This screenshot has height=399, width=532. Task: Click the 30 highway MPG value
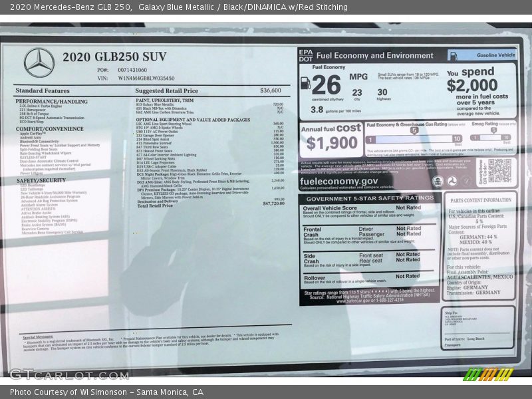click(382, 92)
